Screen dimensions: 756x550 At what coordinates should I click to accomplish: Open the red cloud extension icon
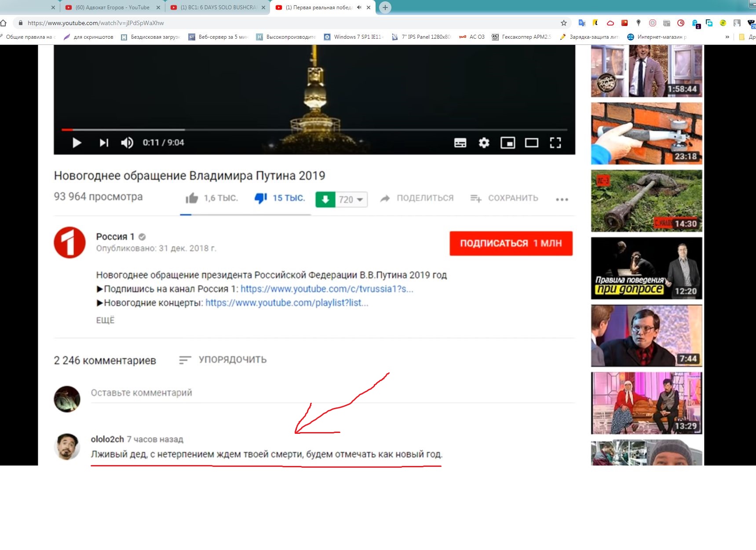point(610,23)
